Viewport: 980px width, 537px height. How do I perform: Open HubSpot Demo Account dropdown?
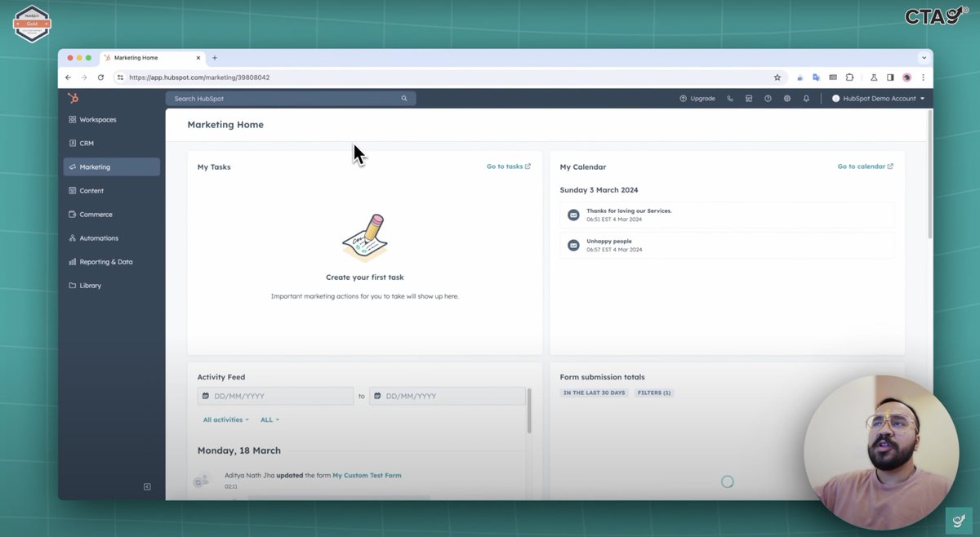878,98
